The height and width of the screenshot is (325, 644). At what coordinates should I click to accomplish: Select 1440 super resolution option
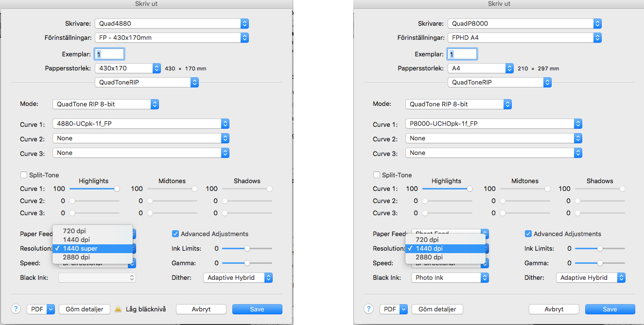92,248
